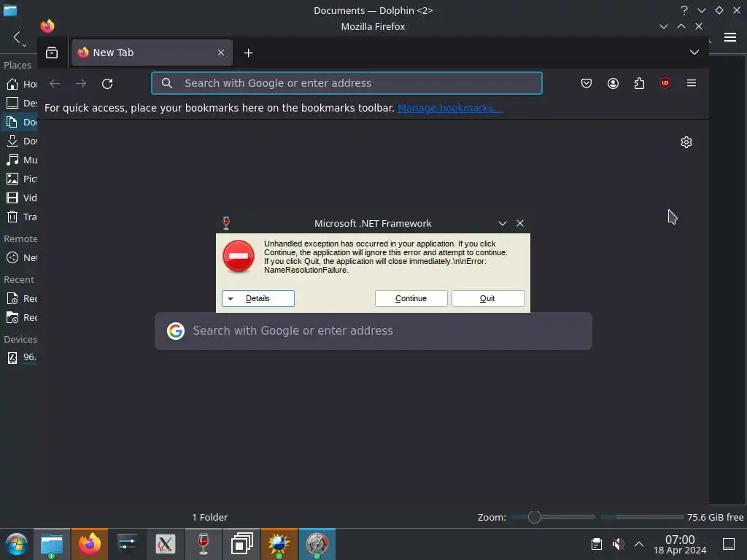Open the start menu orb
The image size is (747, 560).
[x=17, y=544]
